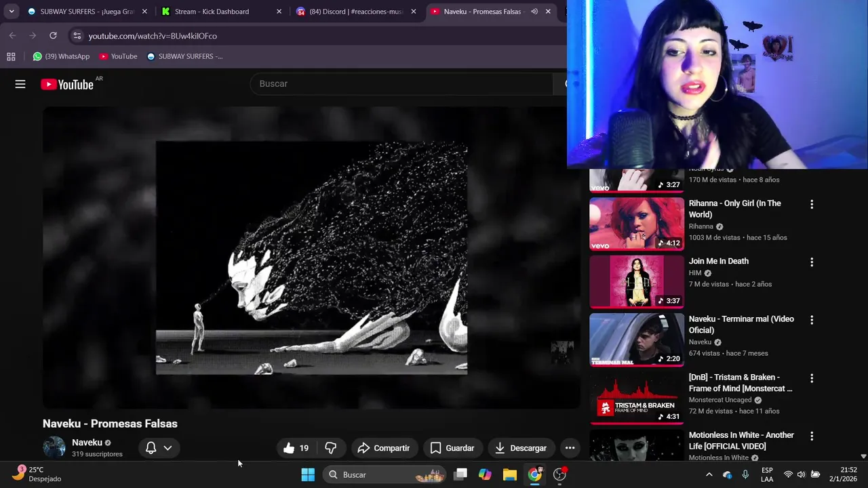Open options menu for Tristam & Braken video
This screenshot has height=488, width=868.
click(812, 378)
